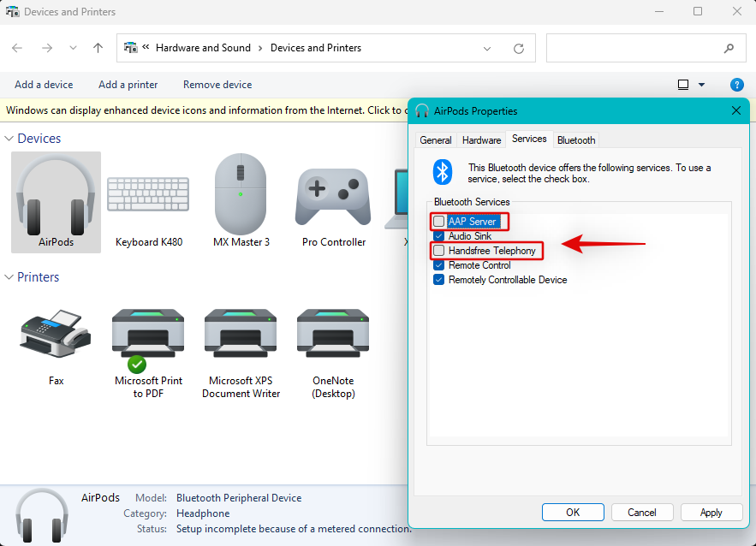Screen dimensions: 756x546
Task: Select the Microsoft Print to PDF printer
Action: [148, 353]
